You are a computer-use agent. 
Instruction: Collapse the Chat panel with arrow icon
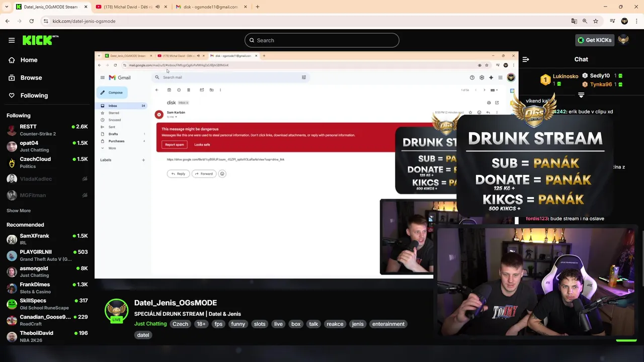526,59
